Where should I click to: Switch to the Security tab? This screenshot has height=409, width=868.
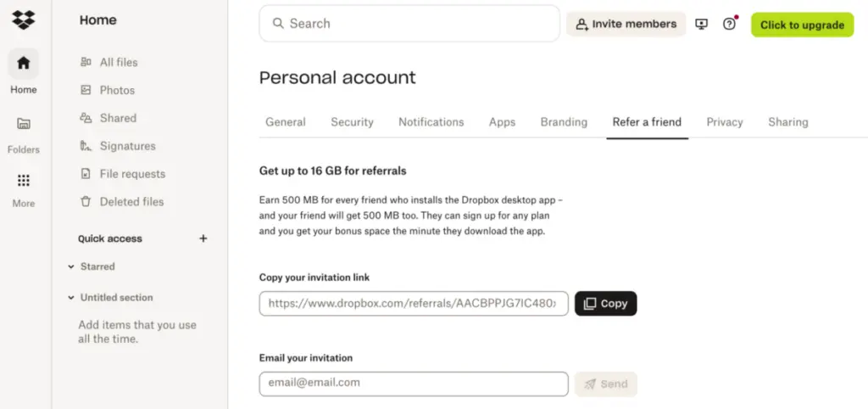pyautogui.click(x=352, y=122)
